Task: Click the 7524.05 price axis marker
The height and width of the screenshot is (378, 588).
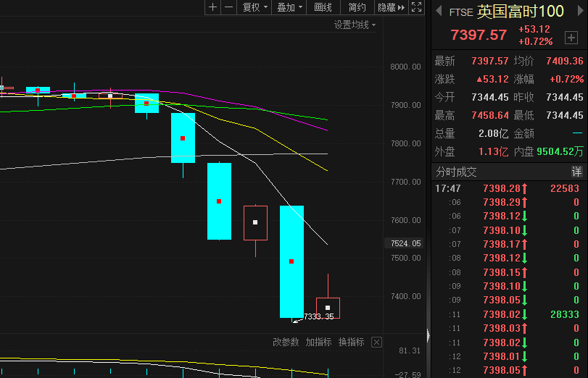Action: [x=405, y=243]
